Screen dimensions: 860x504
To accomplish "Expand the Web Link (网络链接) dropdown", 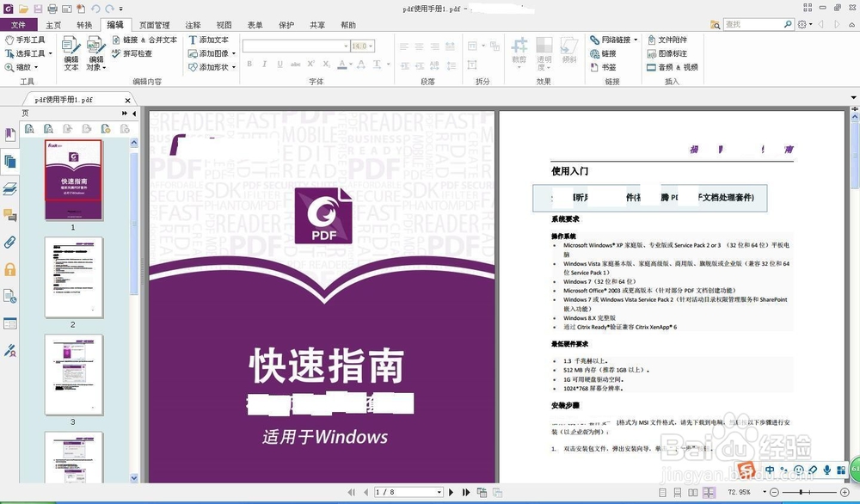I will point(636,40).
